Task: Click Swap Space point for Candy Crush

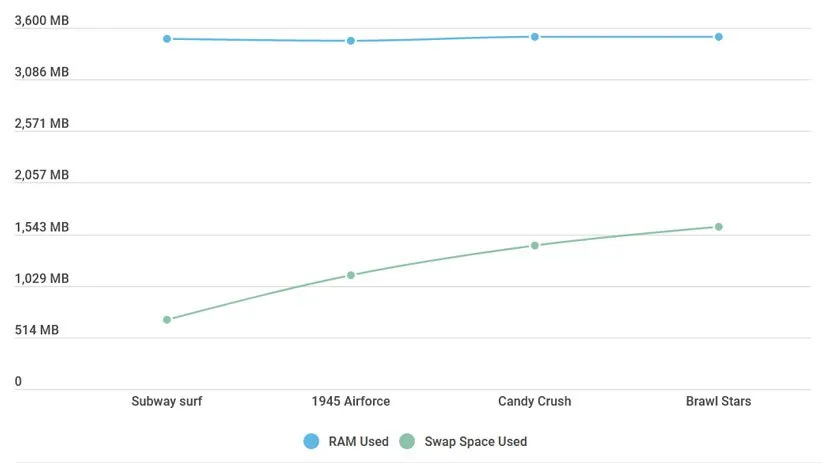Action: pyautogui.click(x=535, y=245)
